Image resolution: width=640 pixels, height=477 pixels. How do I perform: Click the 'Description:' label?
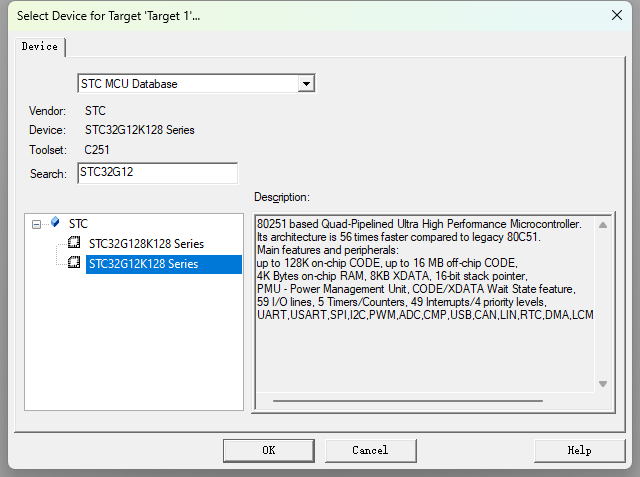282,197
